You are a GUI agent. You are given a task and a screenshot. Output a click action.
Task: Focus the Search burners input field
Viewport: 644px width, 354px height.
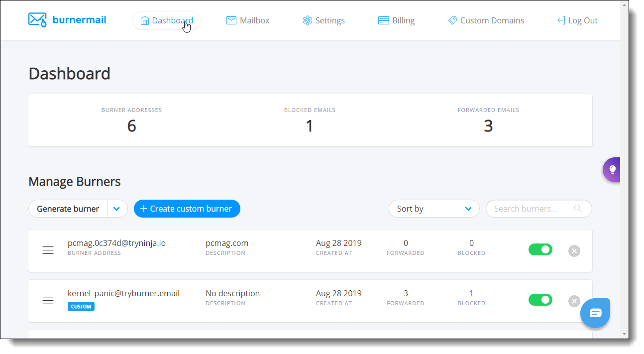coord(538,209)
